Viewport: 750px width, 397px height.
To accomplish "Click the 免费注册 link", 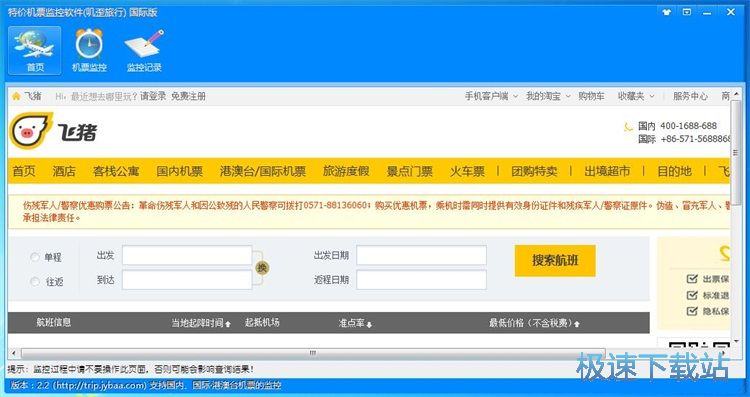I will pyautogui.click(x=188, y=96).
